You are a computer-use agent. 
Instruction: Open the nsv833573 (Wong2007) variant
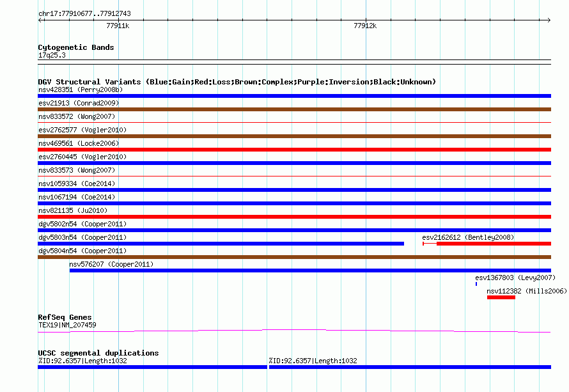pos(77,170)
